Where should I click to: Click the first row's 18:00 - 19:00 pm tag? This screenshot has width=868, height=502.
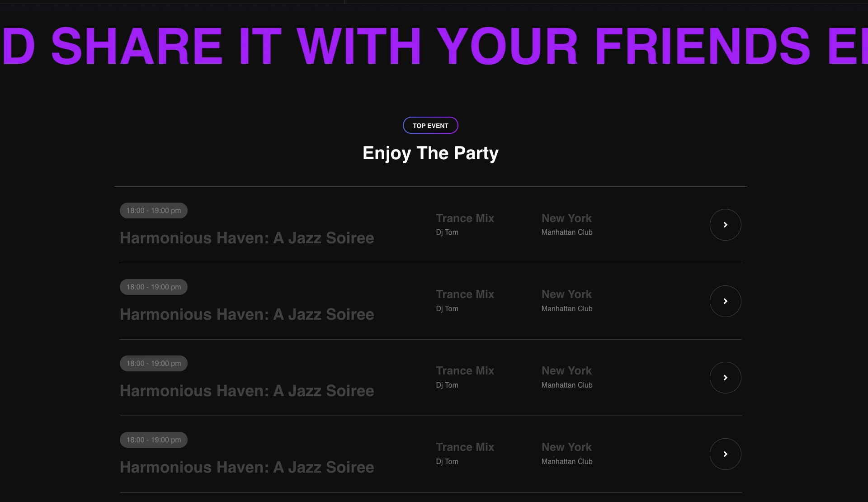click(154, 210)
